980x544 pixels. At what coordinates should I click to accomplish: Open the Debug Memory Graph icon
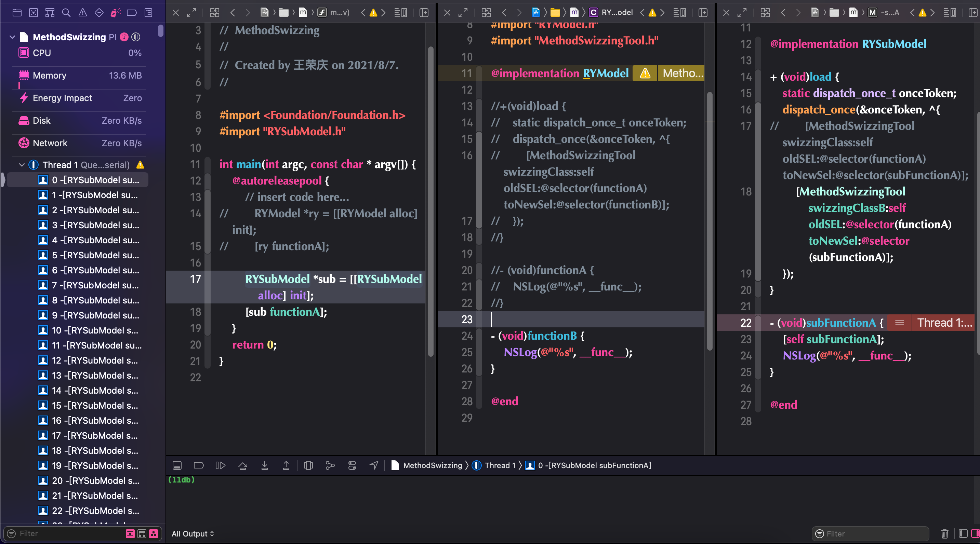pos(330,465)
